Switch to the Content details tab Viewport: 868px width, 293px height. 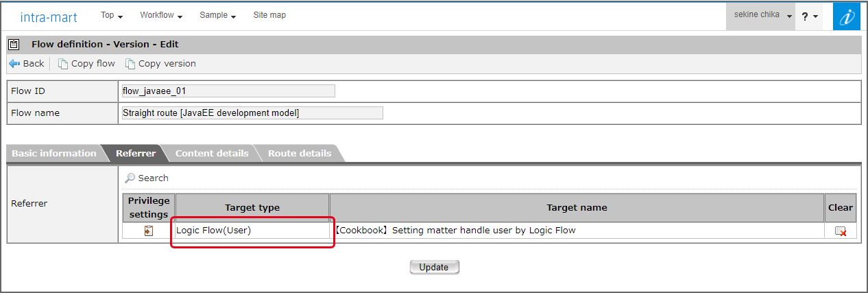[212, 154]
